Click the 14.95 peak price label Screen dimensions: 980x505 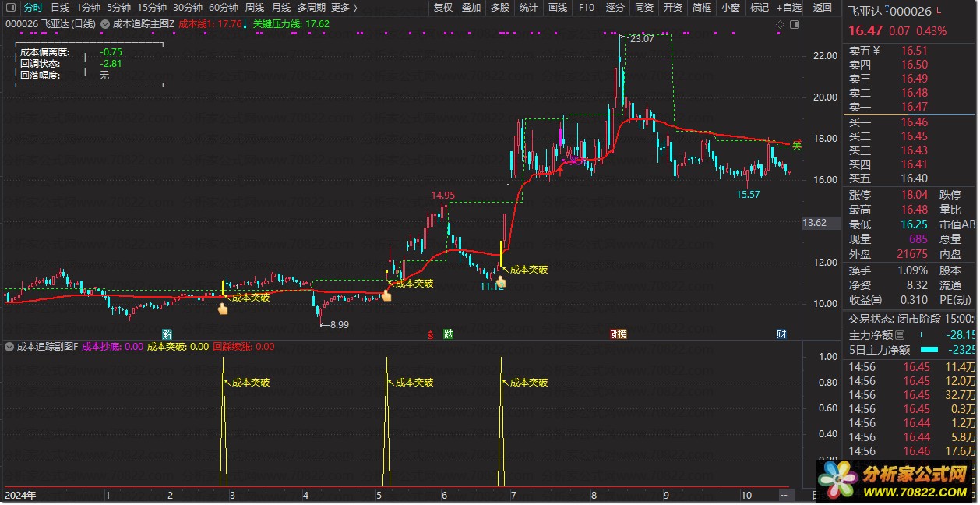(x=443, y=195)
